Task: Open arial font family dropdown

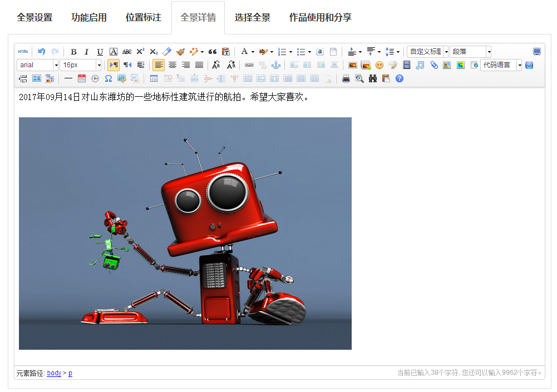Action: 38,65
